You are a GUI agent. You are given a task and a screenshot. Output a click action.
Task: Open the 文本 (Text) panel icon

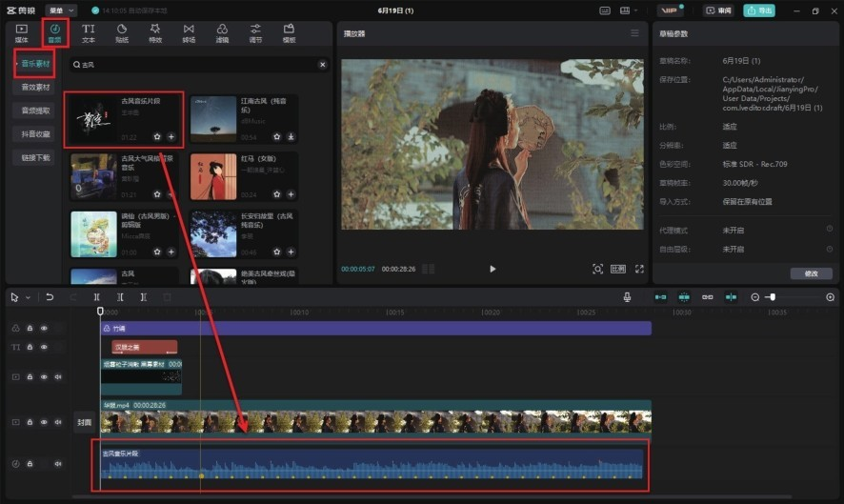click(x=89, y=33)
